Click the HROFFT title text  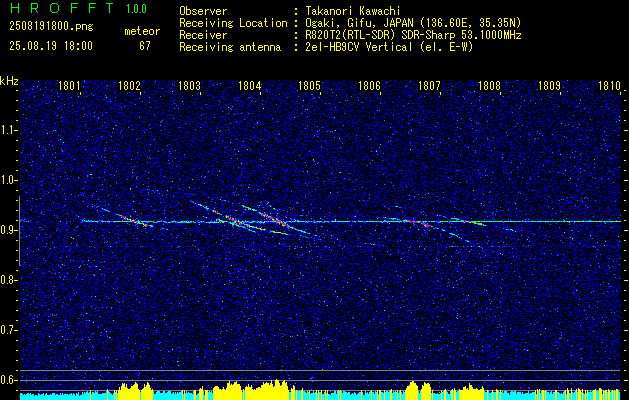click(x=62, y=8)
